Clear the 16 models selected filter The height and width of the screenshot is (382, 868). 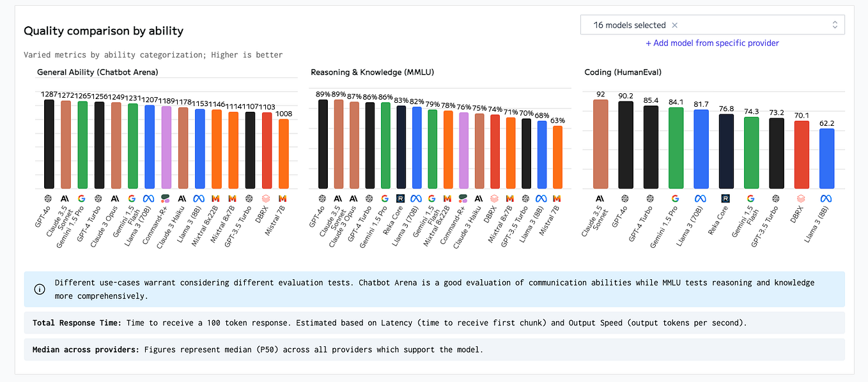(x=674, y=26)
